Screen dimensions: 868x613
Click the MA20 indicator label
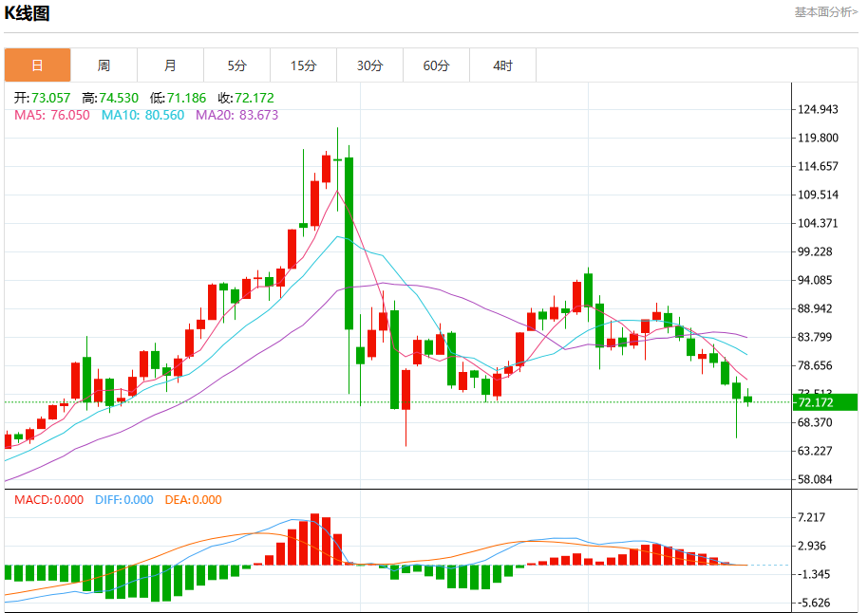pos(236,115)
